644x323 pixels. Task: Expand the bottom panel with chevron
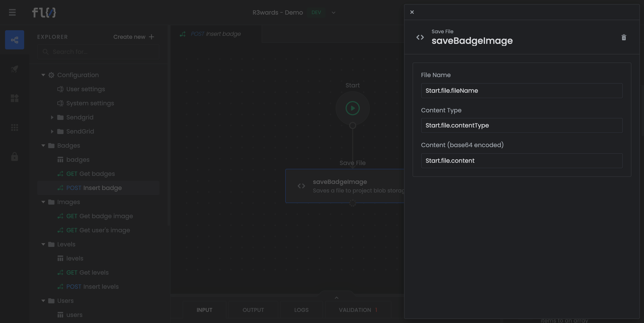[x=337, y=298]
